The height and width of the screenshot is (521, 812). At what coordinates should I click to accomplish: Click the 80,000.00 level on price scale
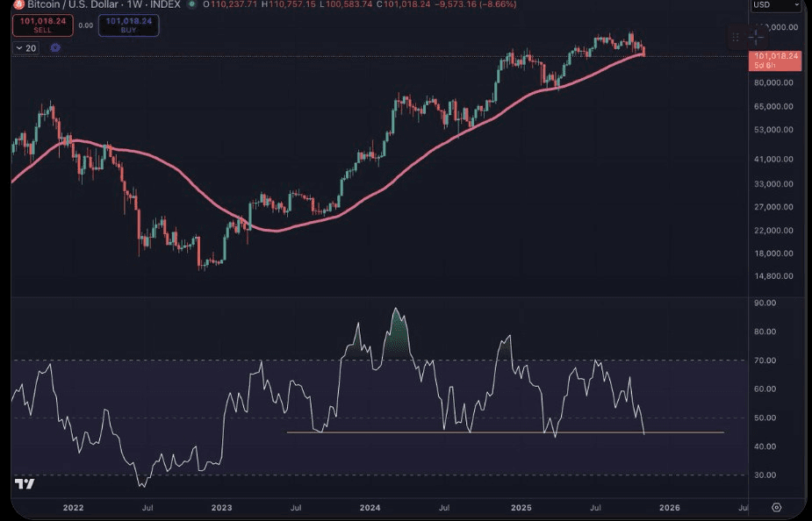tap(774, 82)
